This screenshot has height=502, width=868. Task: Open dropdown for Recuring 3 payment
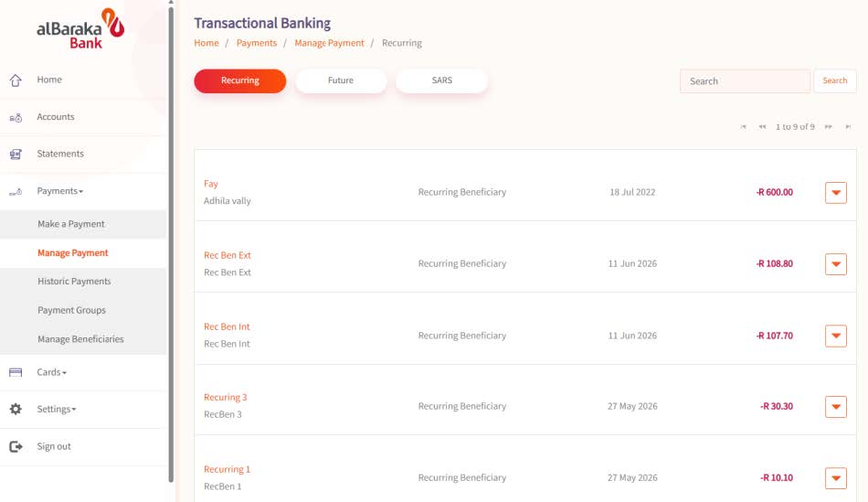[x=836, y=407]
